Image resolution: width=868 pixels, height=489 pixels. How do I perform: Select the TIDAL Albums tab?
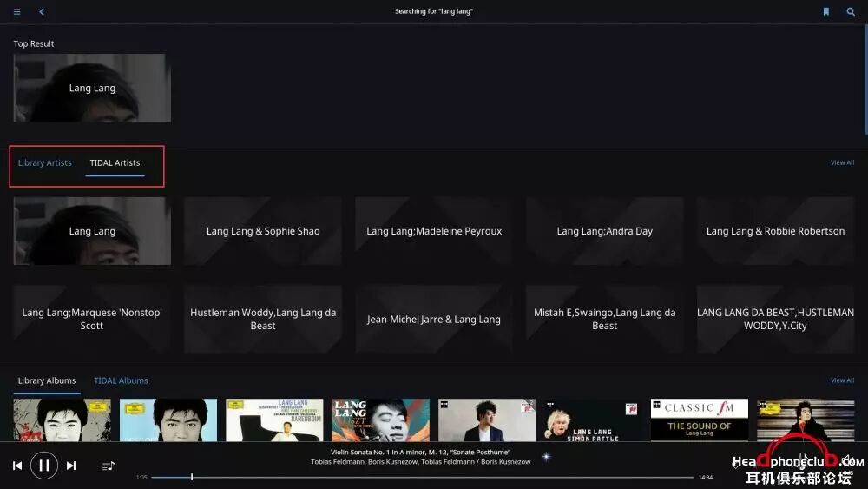(121, 380)
